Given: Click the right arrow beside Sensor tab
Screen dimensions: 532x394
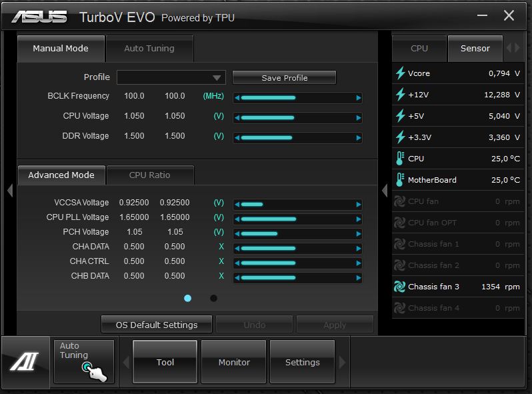Looking at the screenshot, I should [517, 48].
